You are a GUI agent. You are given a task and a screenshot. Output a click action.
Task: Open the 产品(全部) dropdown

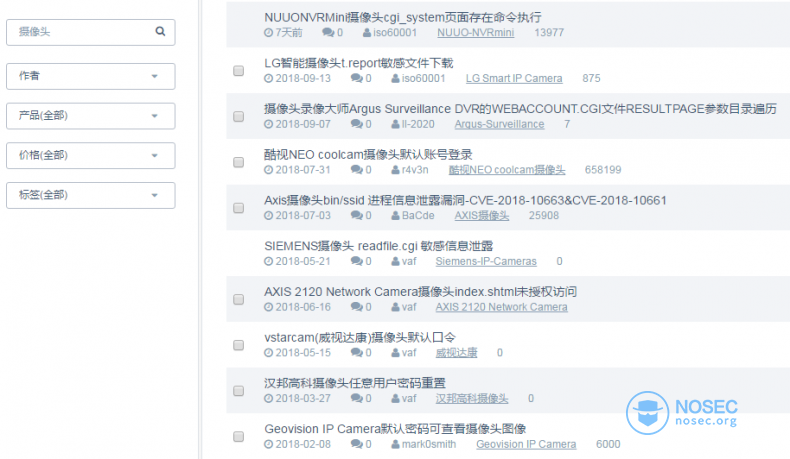(x=91, y=116)
